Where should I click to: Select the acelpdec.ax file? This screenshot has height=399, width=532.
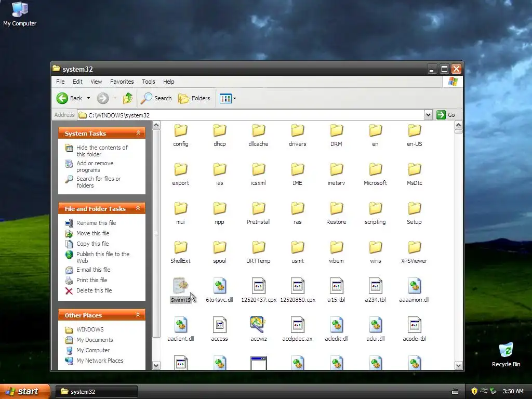coord(298,329)
